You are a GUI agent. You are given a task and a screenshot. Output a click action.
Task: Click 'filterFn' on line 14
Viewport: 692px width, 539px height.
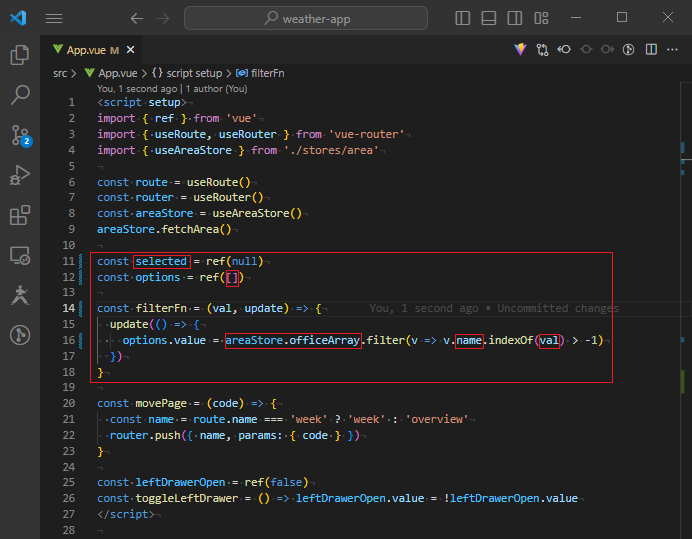161,308
